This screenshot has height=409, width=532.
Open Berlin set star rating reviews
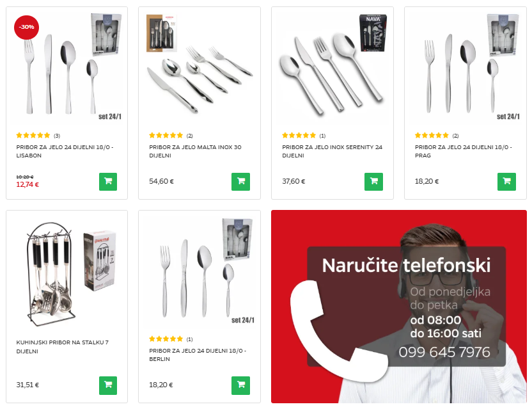tap(171, 339)
